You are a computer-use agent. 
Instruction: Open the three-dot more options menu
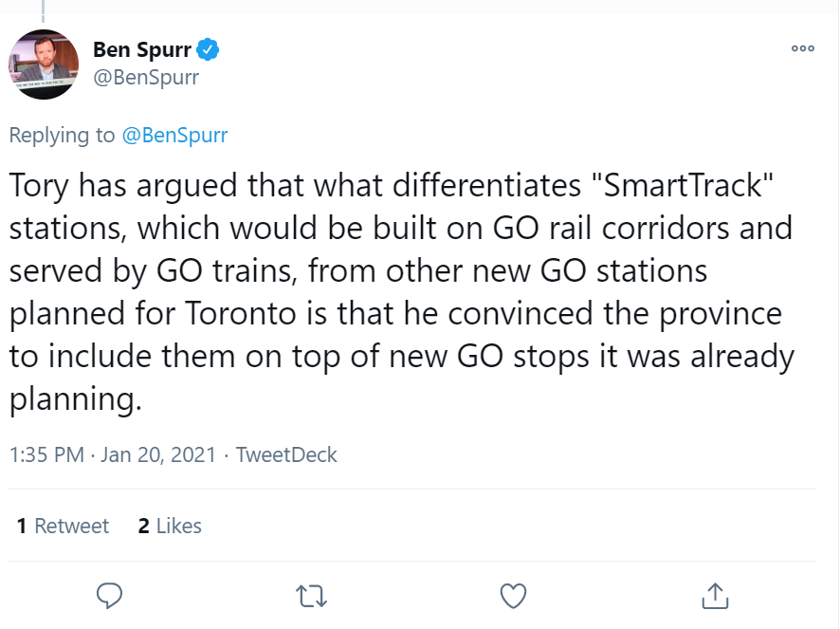click(x=802, y=49)
